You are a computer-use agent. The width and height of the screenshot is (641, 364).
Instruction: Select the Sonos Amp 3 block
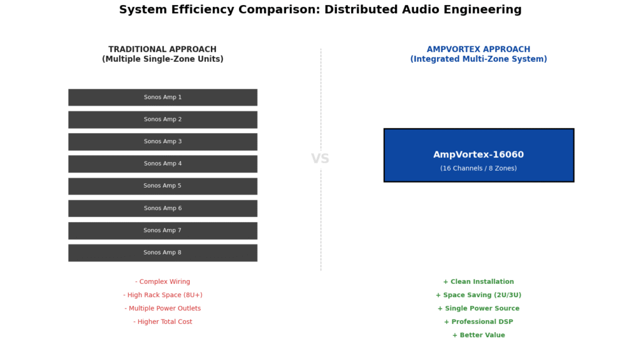[x=162, y=141]
